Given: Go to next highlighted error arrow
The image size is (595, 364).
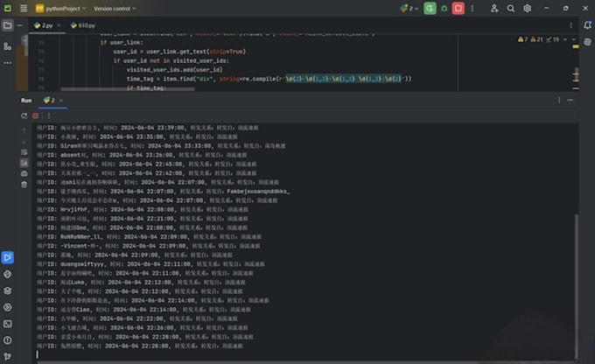Looking at the screenshot, I should pyautogui.click(x=573, y=39).
